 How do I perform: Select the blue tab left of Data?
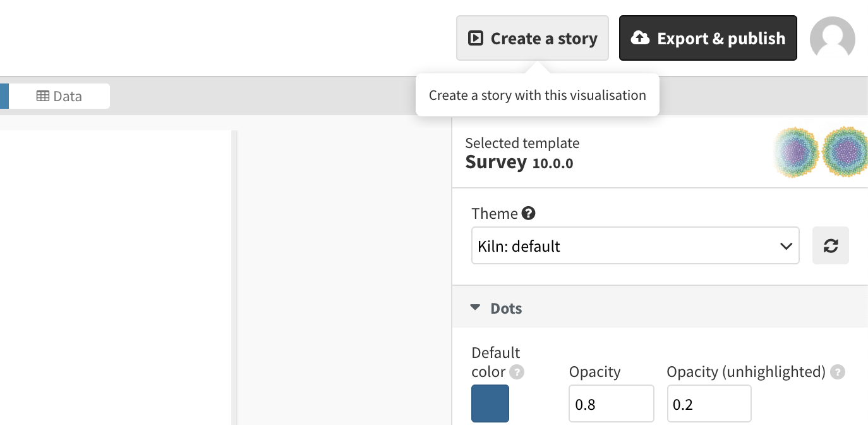point(4,96)
